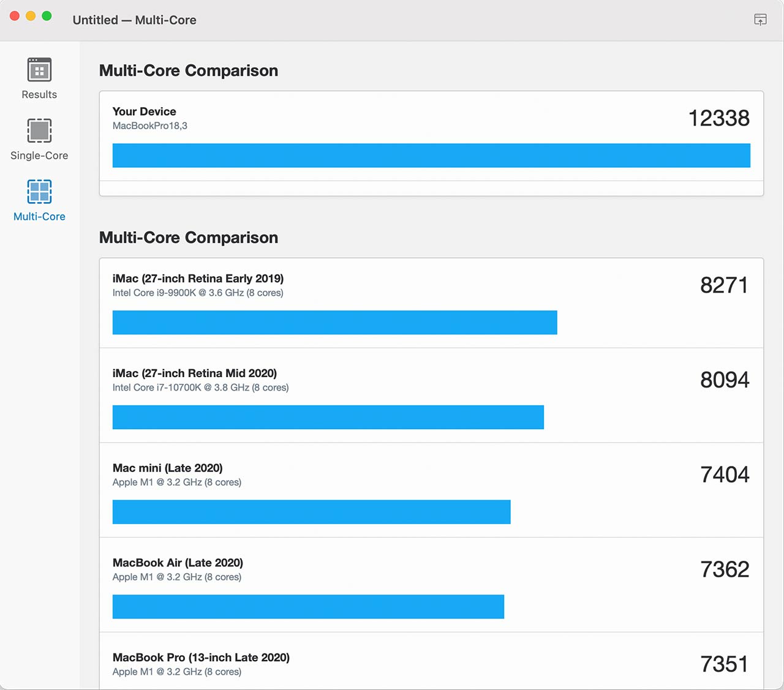Click the score value 7404
784x690 pixels.
point(725,474)
